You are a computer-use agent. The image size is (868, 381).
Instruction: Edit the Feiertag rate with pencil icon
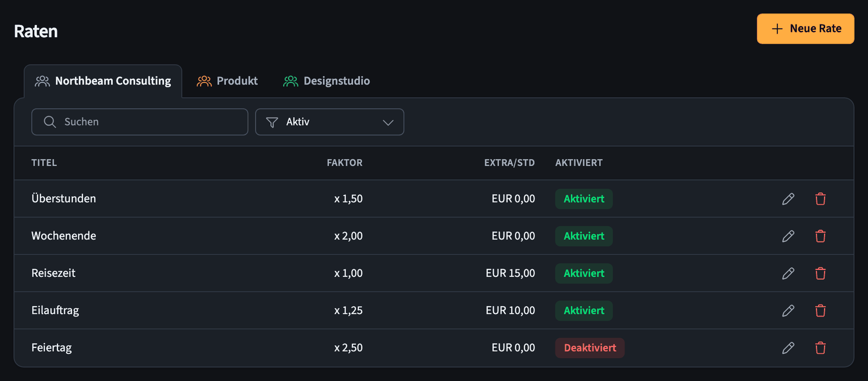(x=788, y=348)
